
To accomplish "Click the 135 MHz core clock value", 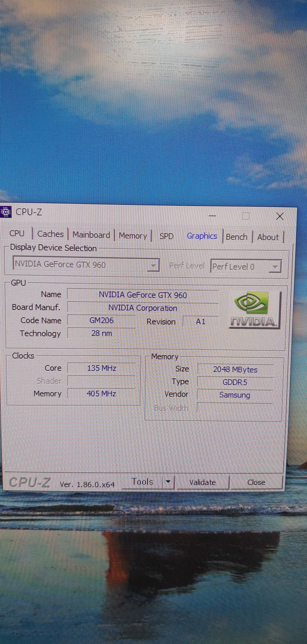I will (102, 368).
